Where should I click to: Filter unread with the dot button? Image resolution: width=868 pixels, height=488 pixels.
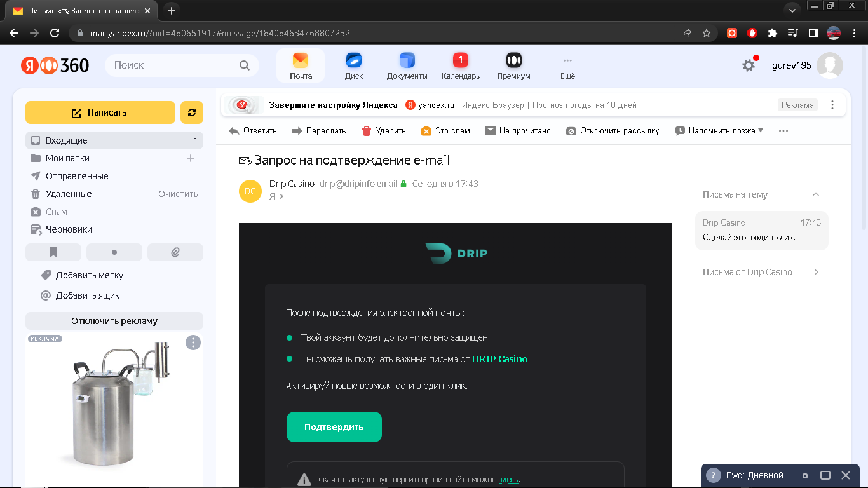[114, 252]
